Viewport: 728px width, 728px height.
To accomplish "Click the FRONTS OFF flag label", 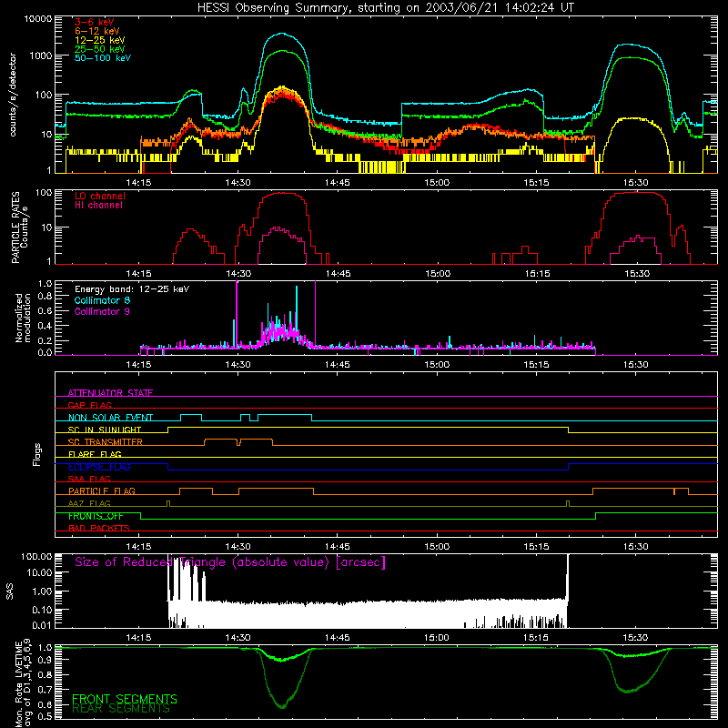I will 96,516.
